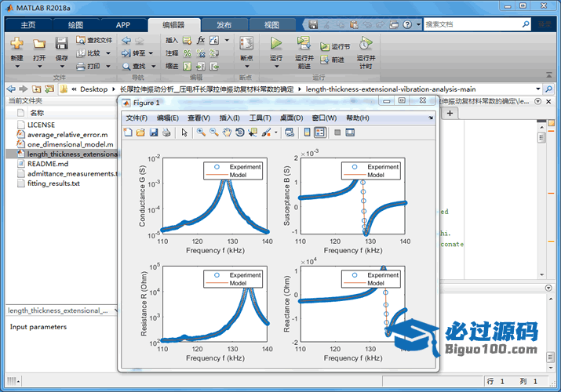
Task: Click Figure open file icon
Action: click(140, 132)
